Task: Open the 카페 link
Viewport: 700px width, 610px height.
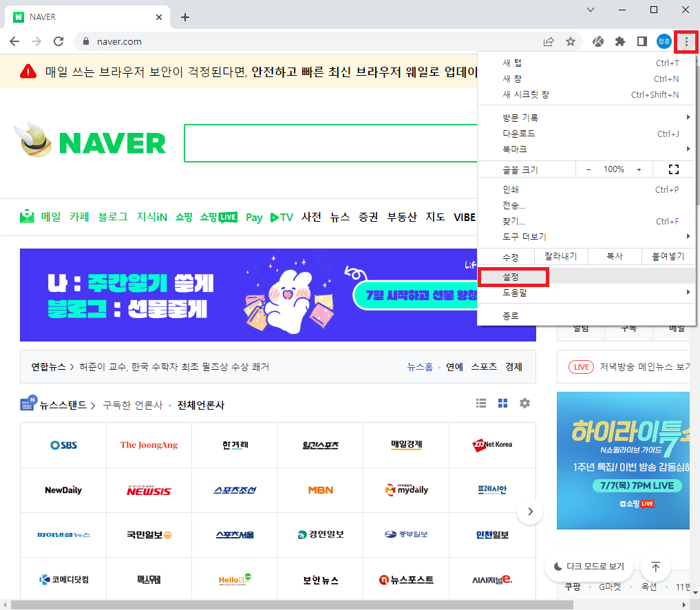Action: [79, 217]
